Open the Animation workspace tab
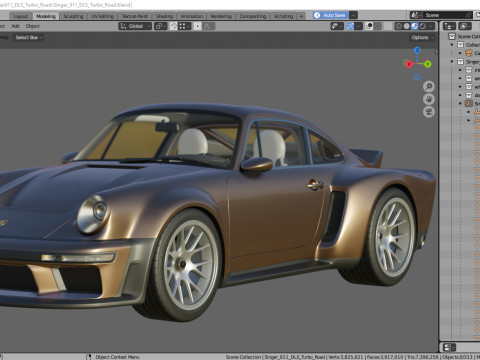The image size is (480, 360). pyautogui.click(x=192, y=16)
